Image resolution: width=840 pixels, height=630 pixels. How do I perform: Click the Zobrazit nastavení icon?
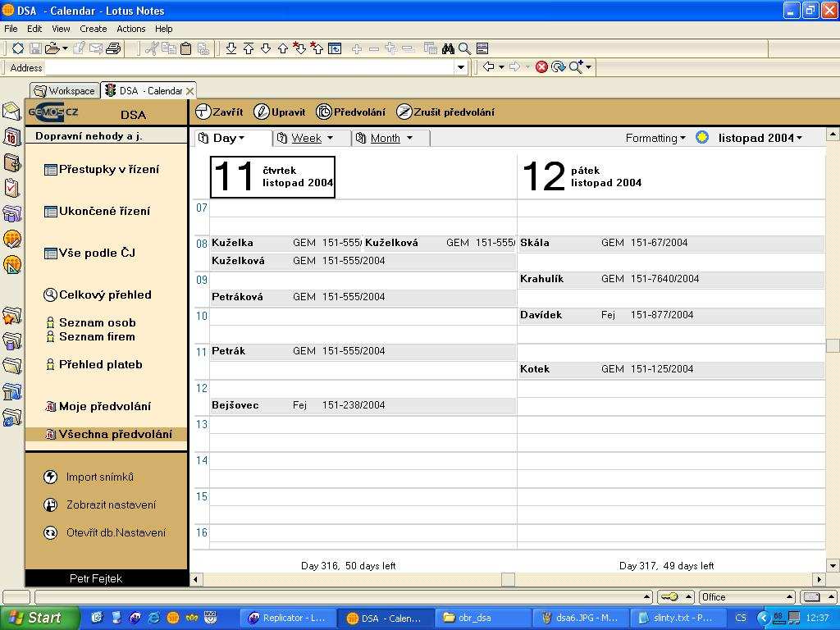[50, 504]
